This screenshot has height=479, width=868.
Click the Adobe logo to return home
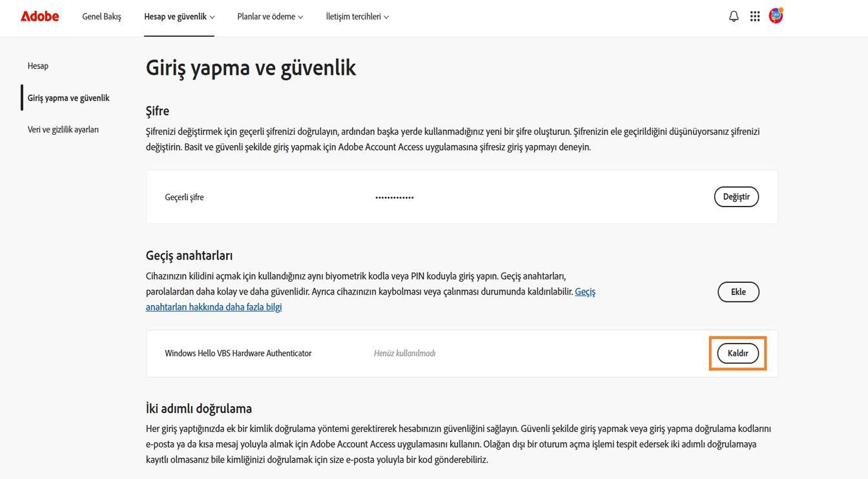click(x=39, y=15)
